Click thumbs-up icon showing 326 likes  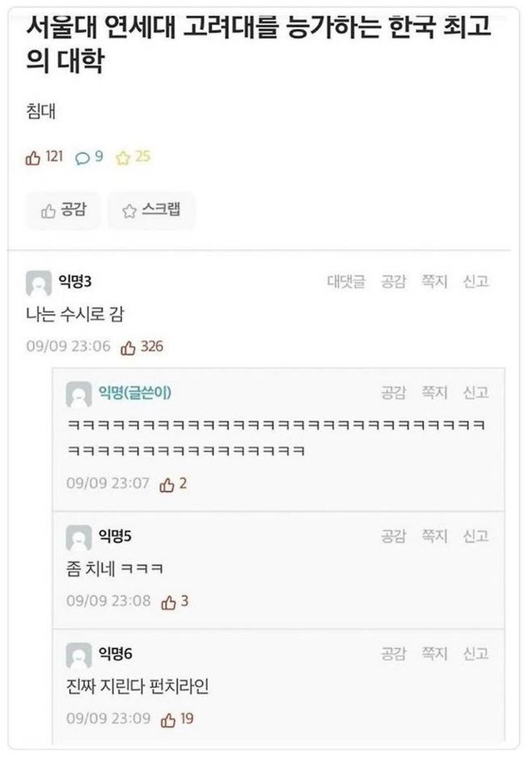click(x=128, y=347)
